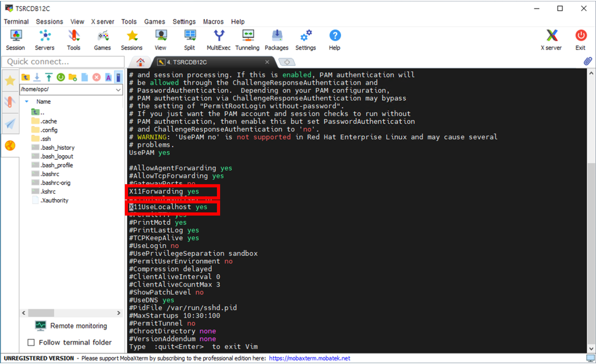
Task: Open the Packages manager
Action: click(277, 40)
